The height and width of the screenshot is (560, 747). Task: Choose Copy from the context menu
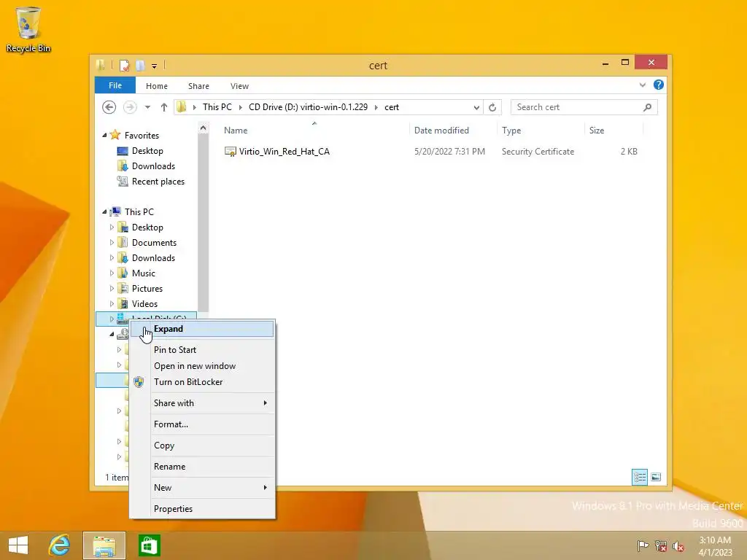click(x=203, y=446)
